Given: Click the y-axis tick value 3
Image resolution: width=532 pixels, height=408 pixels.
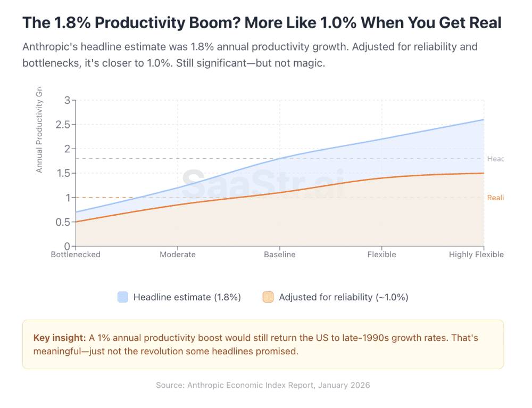Looking at the screenshot, I should [x=67, y=100].
